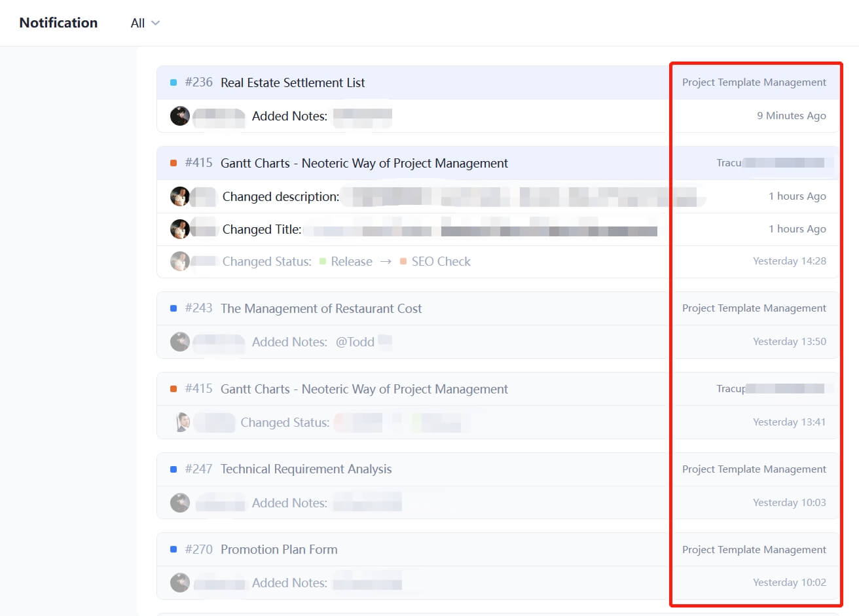Click avatar in the Yesterday 10:03 notes row
This screenshot has width=859, height=616.
(180, 503)
